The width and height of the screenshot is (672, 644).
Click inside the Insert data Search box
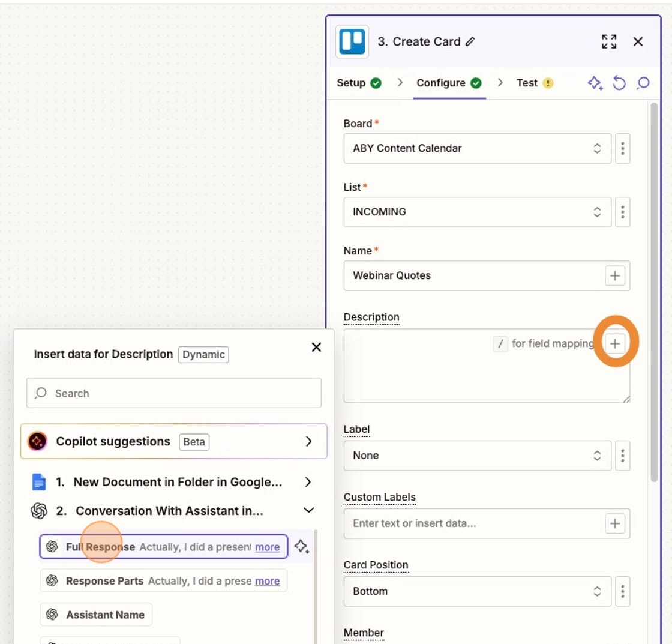coord(173,393)
